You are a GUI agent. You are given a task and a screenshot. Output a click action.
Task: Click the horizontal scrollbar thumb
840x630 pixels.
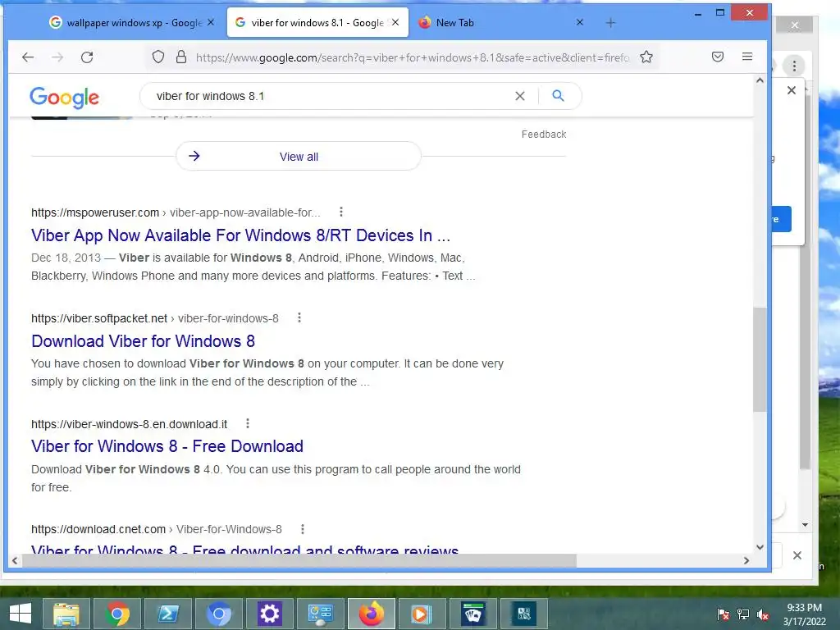[x=299, y=560]
